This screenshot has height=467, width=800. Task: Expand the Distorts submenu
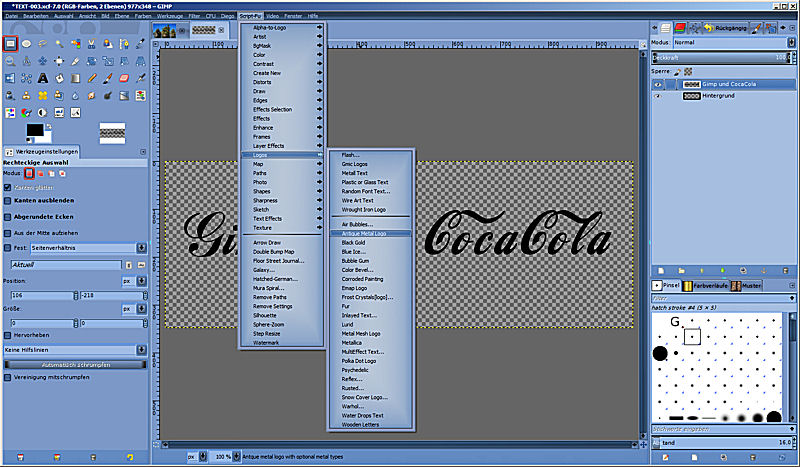point(282,82)
